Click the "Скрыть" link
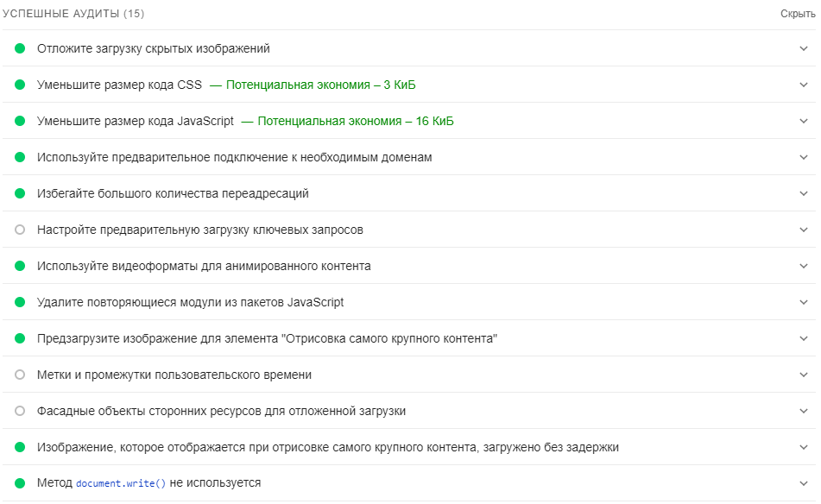 pos(800,13)
